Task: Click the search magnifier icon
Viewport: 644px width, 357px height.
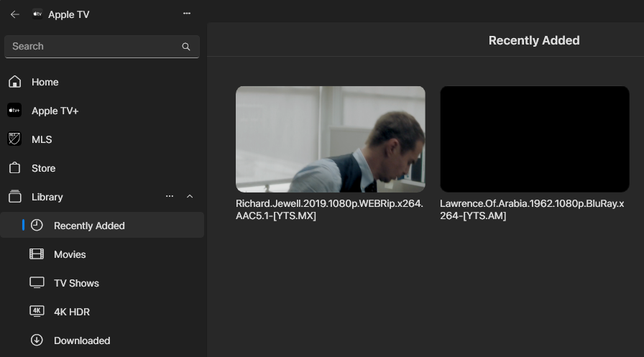Action: click(186, 47)
